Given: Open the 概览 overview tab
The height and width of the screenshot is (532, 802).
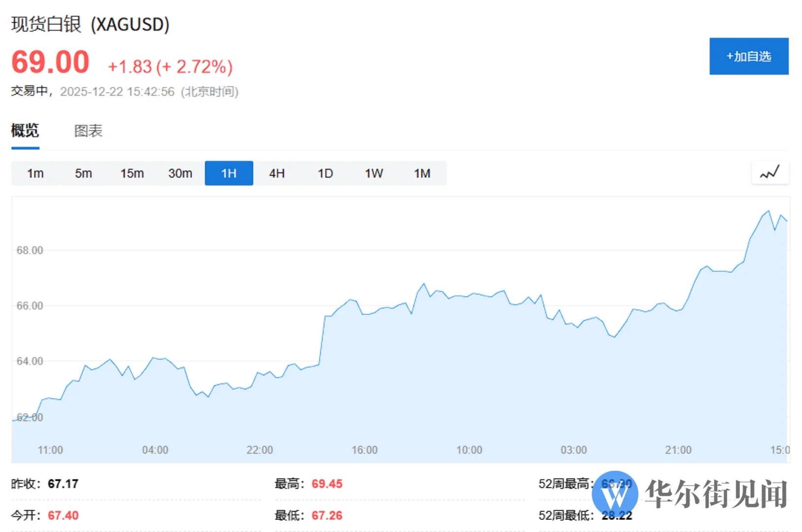Looking at the screenshot, I should coord(25,131).
